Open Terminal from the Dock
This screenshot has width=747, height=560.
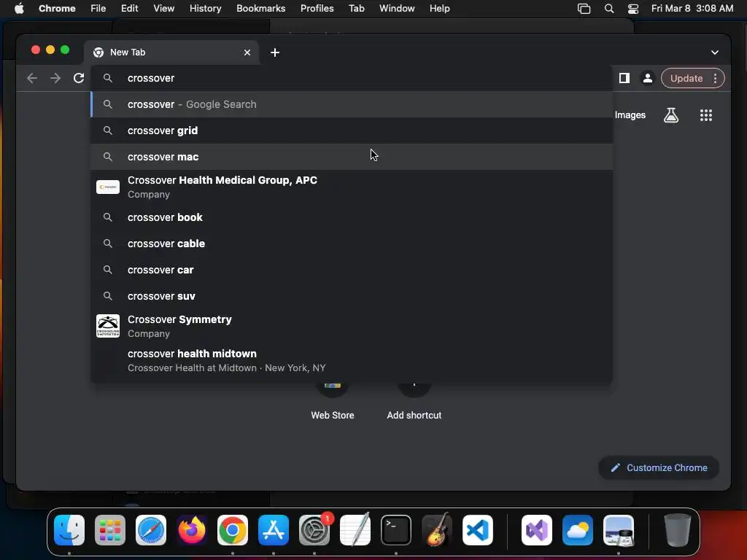tap(396, 530)
